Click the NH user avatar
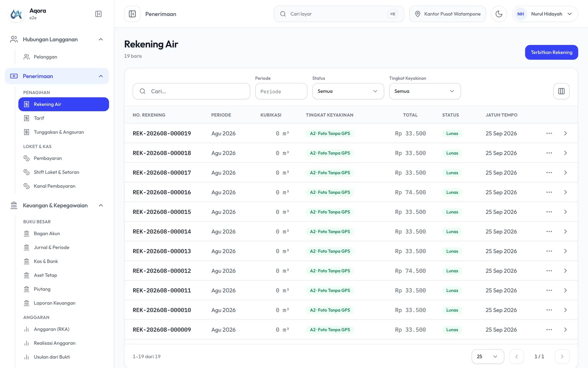Viewport: 588px width, 368px height. pos(521,14)
